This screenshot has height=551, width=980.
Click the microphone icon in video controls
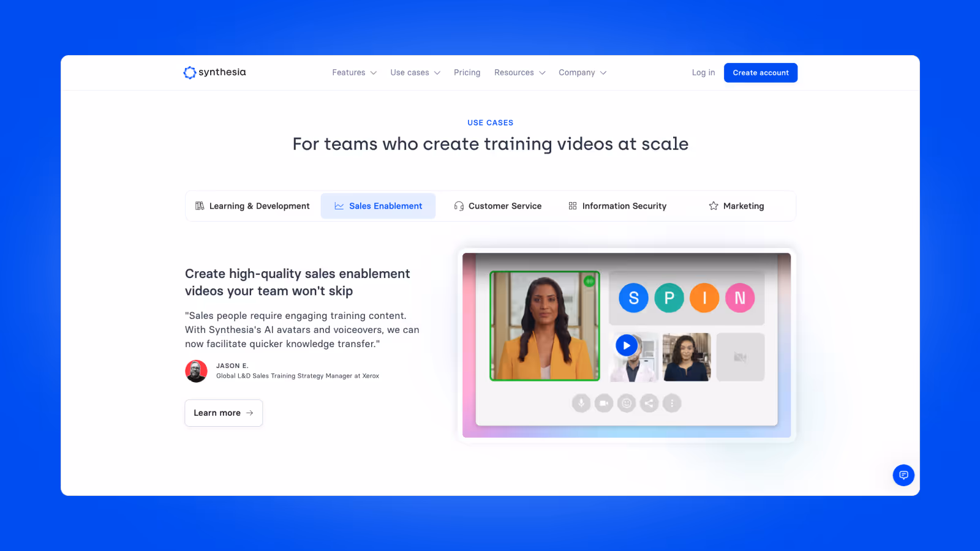pos(581,403)
